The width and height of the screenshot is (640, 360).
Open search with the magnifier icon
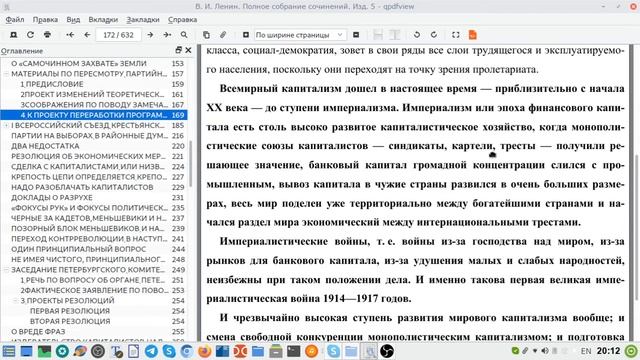[184, 35]
